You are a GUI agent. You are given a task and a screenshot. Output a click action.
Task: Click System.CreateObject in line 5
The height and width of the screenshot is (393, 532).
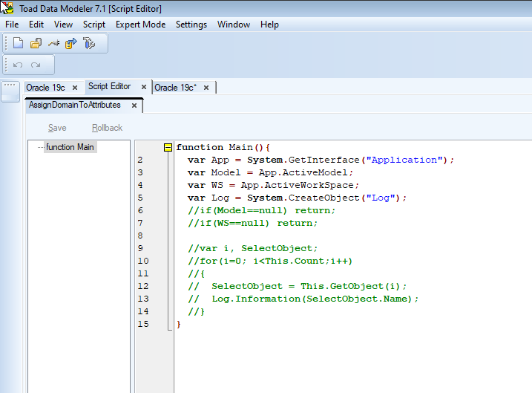pos(303,198)
